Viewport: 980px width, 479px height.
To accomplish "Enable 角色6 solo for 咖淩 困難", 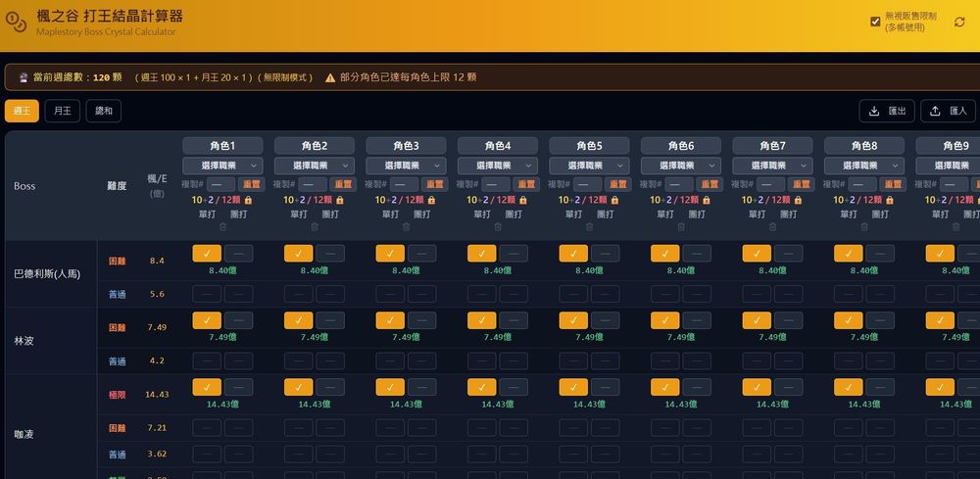I will 665,428.
